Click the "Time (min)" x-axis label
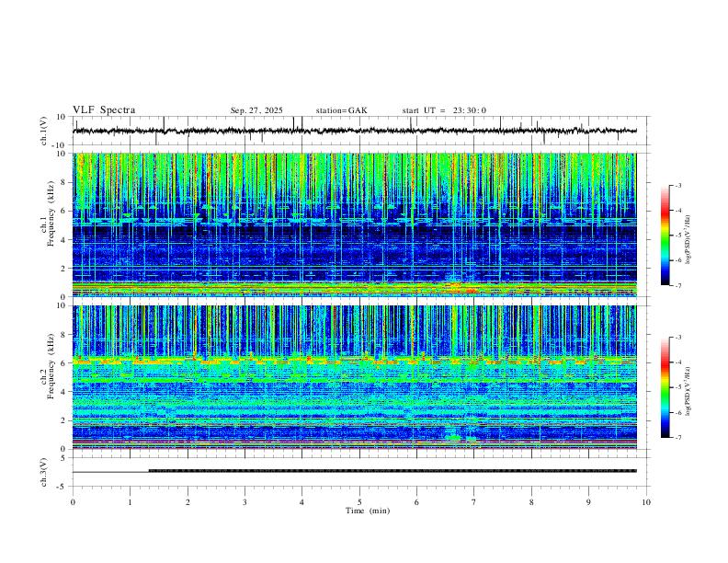The width and height of the screenshot is (728, 563). [368, 511]
